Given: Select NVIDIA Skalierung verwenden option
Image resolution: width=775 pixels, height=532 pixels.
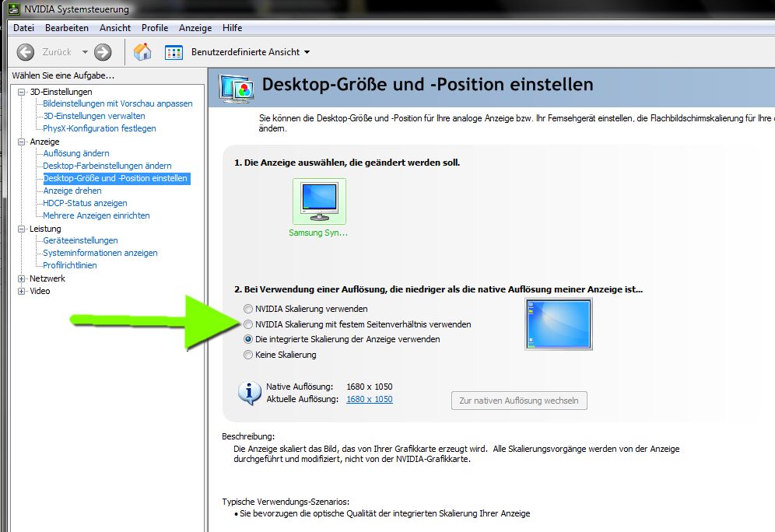Looking at the screenshot, I should pos(248,309).
